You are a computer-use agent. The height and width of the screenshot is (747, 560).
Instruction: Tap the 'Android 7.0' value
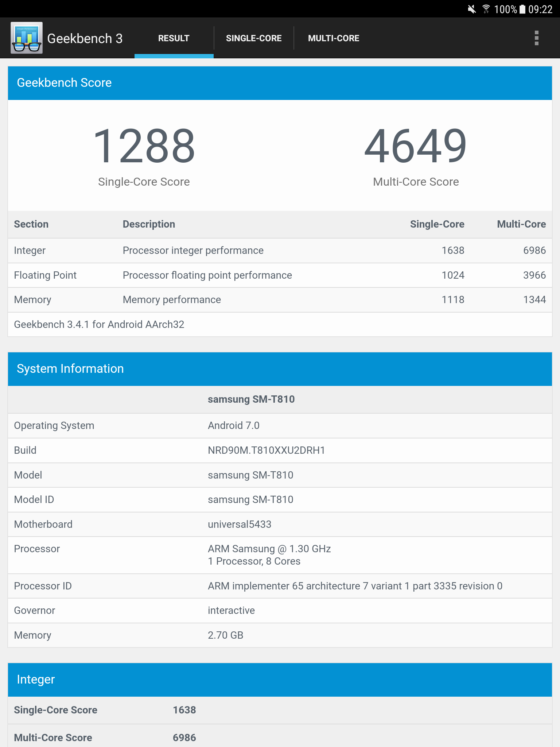[233, 426]
